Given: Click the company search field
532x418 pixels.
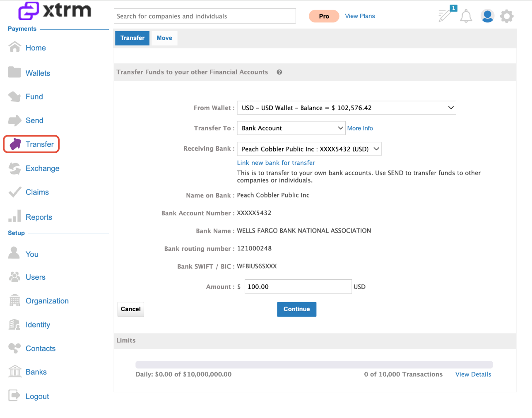Looking at the screenshot, I should [205, 16].
